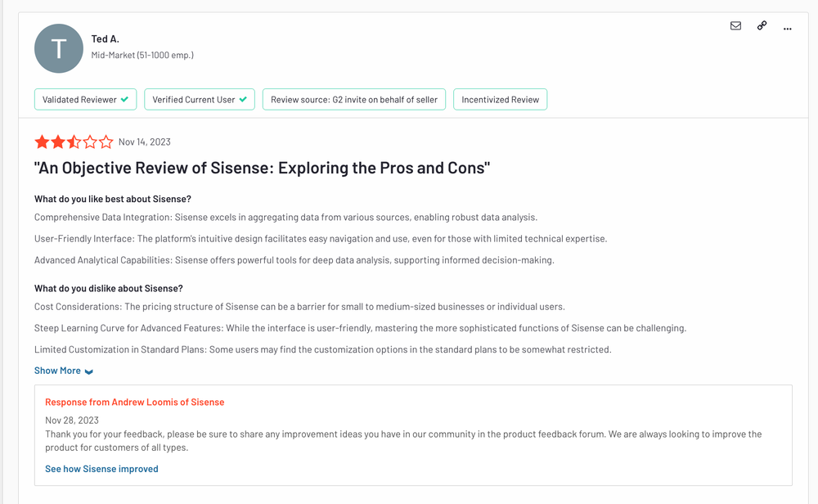Click Response from Andrew Loomis of Sisense
Screen dimensions: 818x504
(x=134, y=402)
